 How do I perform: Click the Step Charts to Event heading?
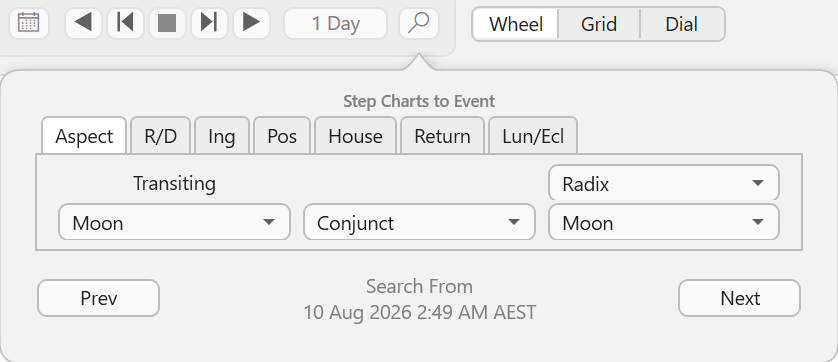419,101
